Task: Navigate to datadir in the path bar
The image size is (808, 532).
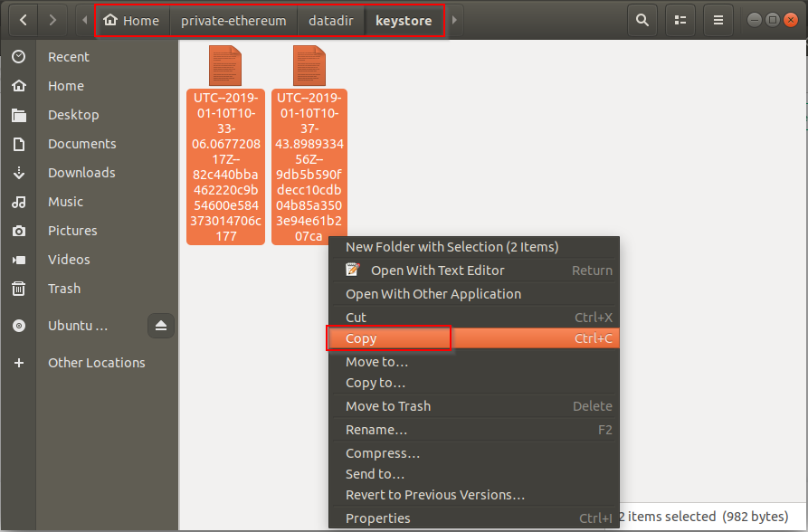Action: coord(330,20)
